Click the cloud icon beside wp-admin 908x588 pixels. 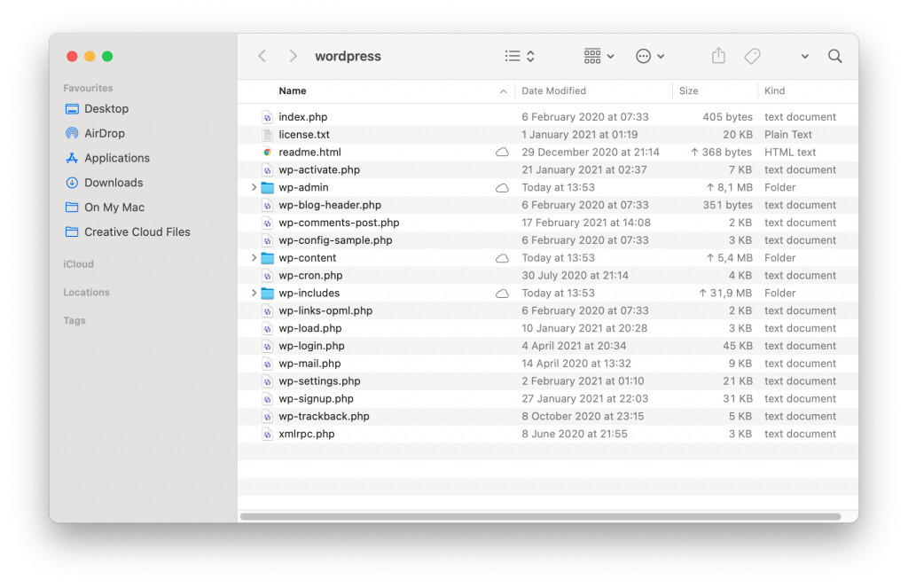click(x=502, y=188)
